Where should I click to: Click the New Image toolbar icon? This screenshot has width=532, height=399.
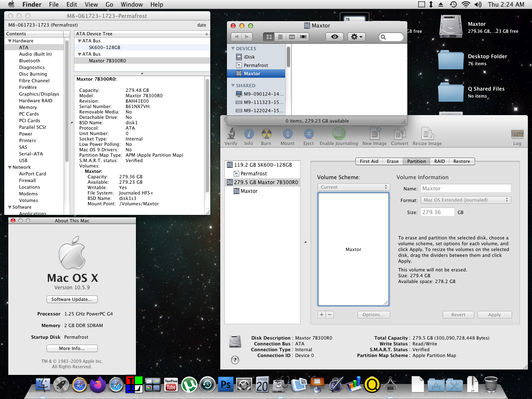point(374,134)
